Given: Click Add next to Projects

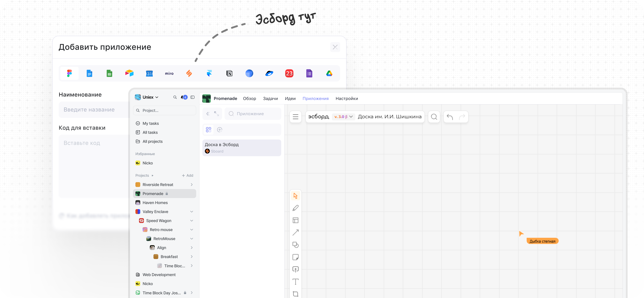Looking at the screenshot, I should [187, 175].
